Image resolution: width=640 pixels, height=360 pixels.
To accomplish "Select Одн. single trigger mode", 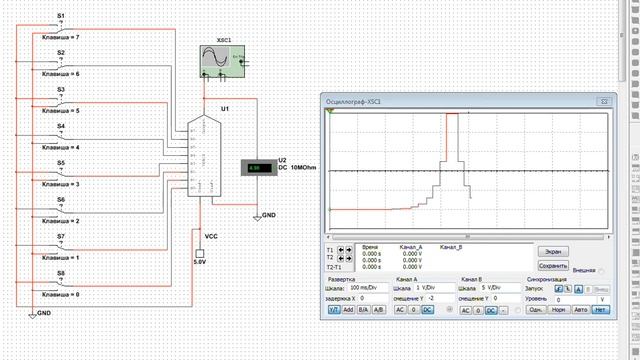I will (x=536, y=310).
